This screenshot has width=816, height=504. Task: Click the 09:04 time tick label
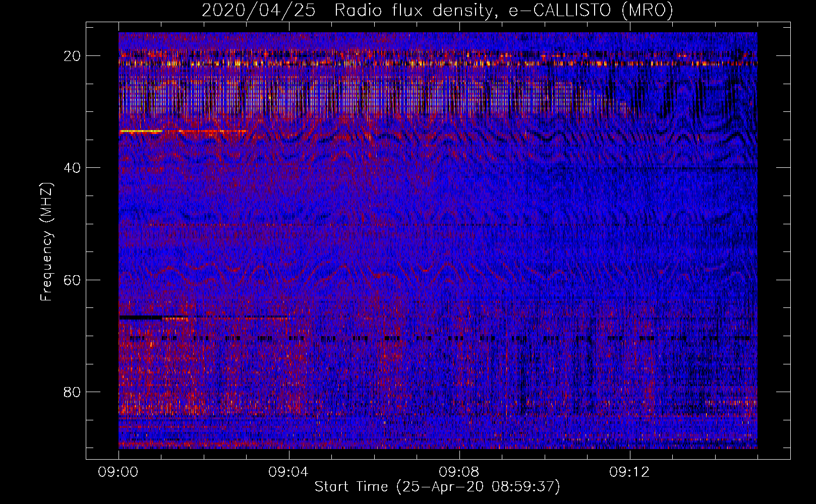click(x=289, y=472)
